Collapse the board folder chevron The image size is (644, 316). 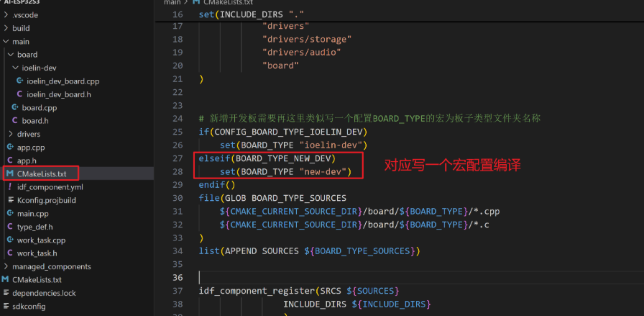[x=11, y=55]
